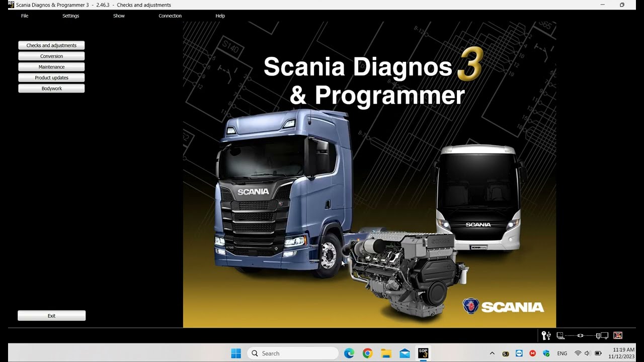This screenshot has height=362, width=644.
Task: Launch Google Chrome from taskbar
Action: 368,353
